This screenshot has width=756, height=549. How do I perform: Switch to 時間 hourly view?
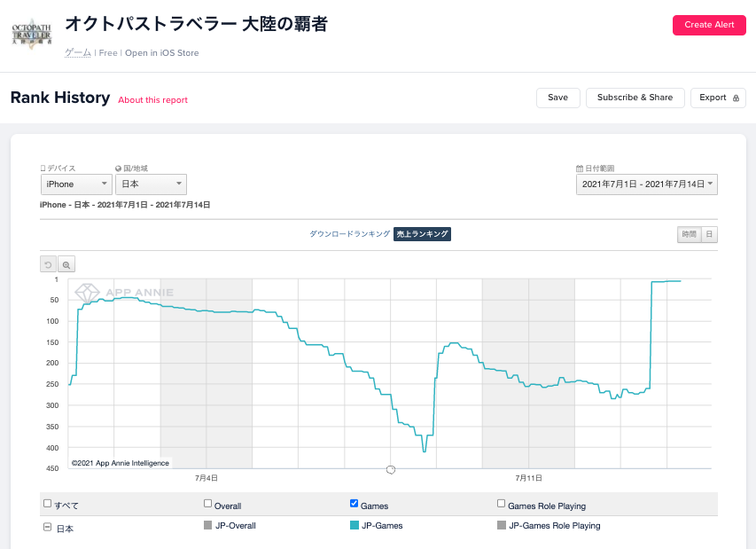(689, 234)
